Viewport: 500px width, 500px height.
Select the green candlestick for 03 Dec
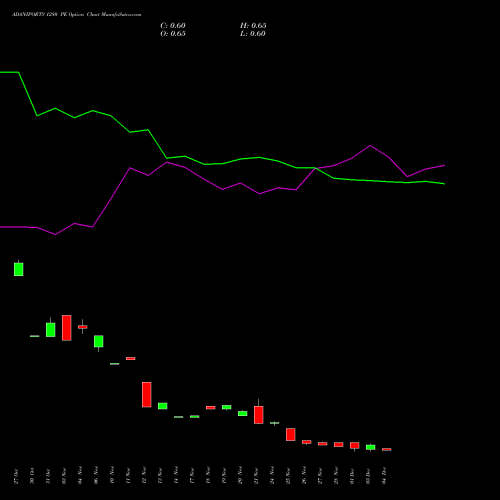[x=371, y=447]
